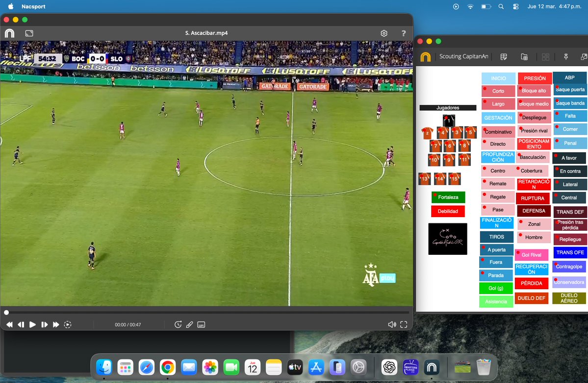Open player settings gear in video window

click(x=384, y=33)
